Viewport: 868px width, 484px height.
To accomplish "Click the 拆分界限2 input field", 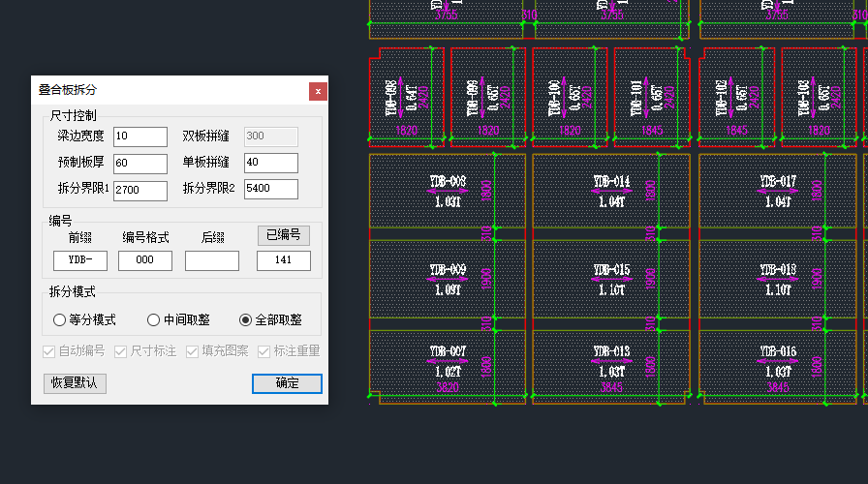I will tap(270, 189).
